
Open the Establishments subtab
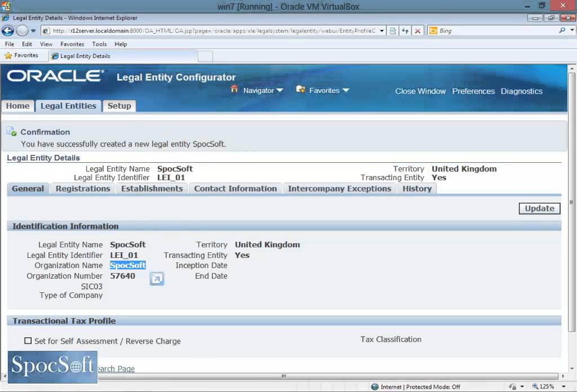pyautogui.click(x=152, y=189)
